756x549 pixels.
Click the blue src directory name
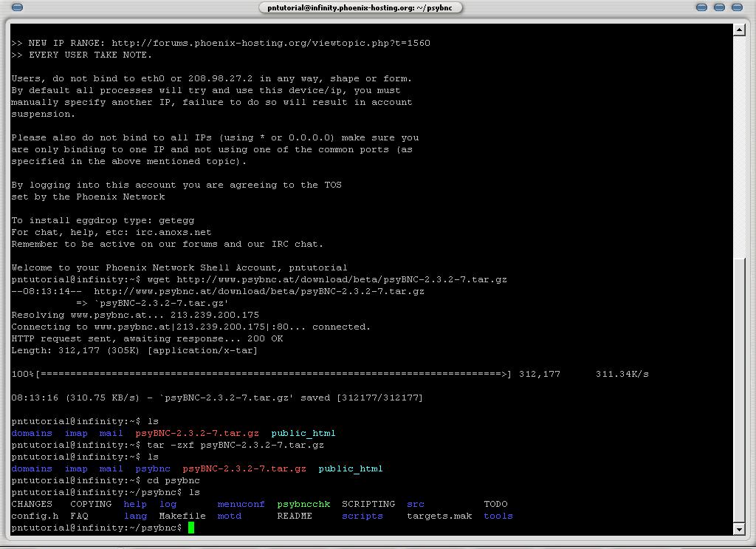click(x=416, y=504)
